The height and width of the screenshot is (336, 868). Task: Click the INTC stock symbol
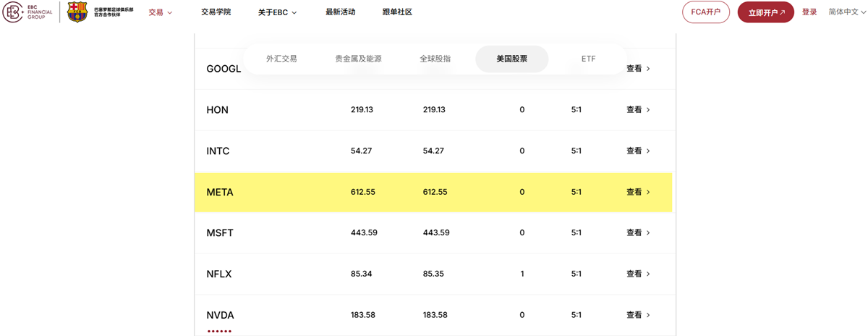(x=218, y=151)
